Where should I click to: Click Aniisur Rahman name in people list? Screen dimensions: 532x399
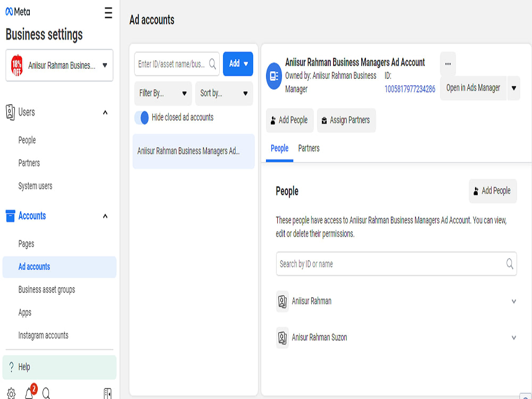coord(311,301)
